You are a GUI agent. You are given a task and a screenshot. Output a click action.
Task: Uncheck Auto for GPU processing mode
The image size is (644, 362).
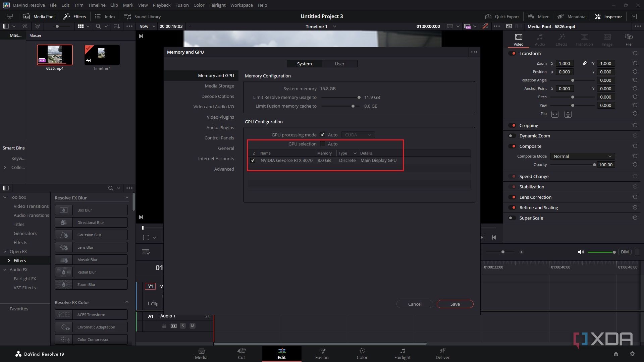[x=323, y=134]
